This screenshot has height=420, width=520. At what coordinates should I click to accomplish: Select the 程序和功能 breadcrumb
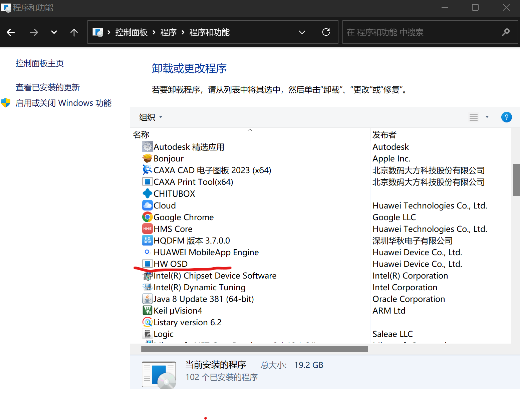(x=210, y=32)
